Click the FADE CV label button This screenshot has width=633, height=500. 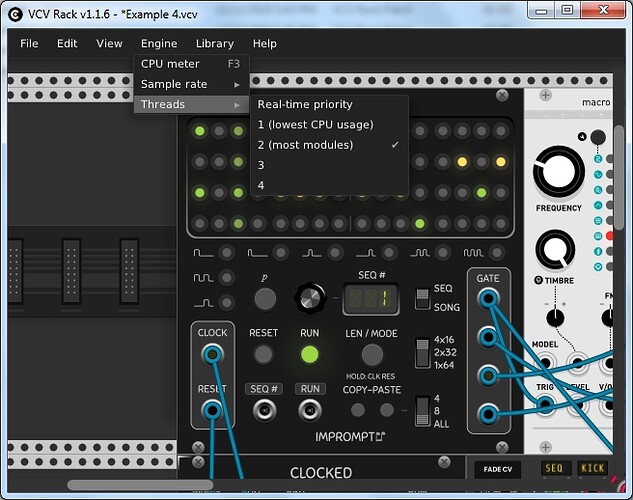click(x=497, y=469)
